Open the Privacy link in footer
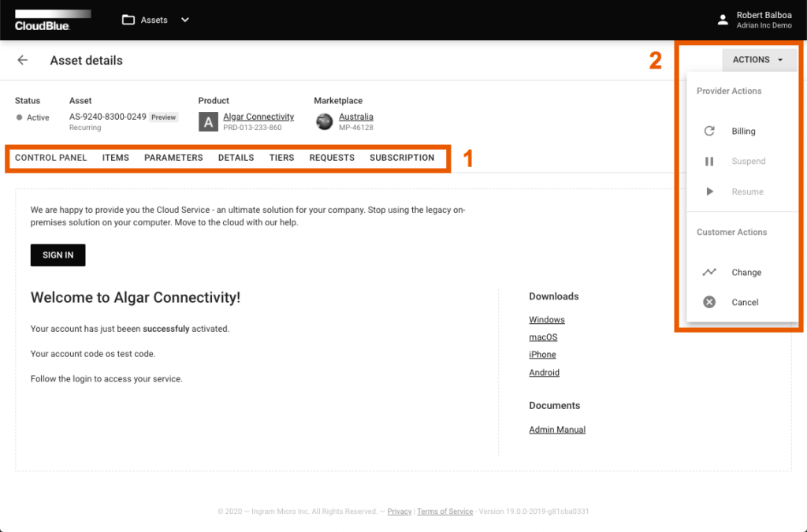807x532 pixels. click(x=400, y=512)
